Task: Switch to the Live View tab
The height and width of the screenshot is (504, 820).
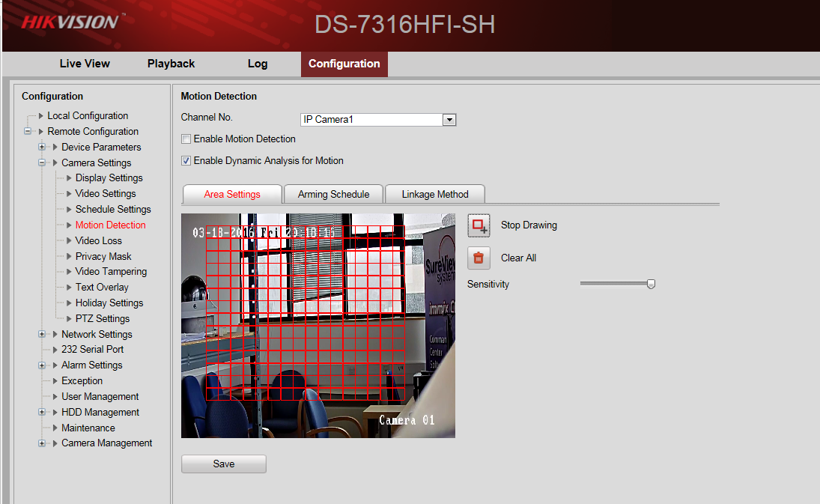Action: point(85,64)
